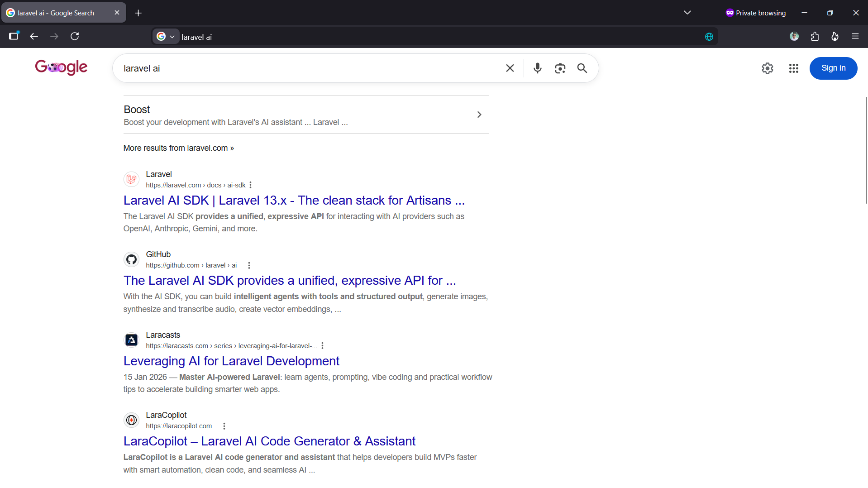Click the translate globe icon in address bar
The width and height of the screenshot is (868, 488).
tap(709, 37)
